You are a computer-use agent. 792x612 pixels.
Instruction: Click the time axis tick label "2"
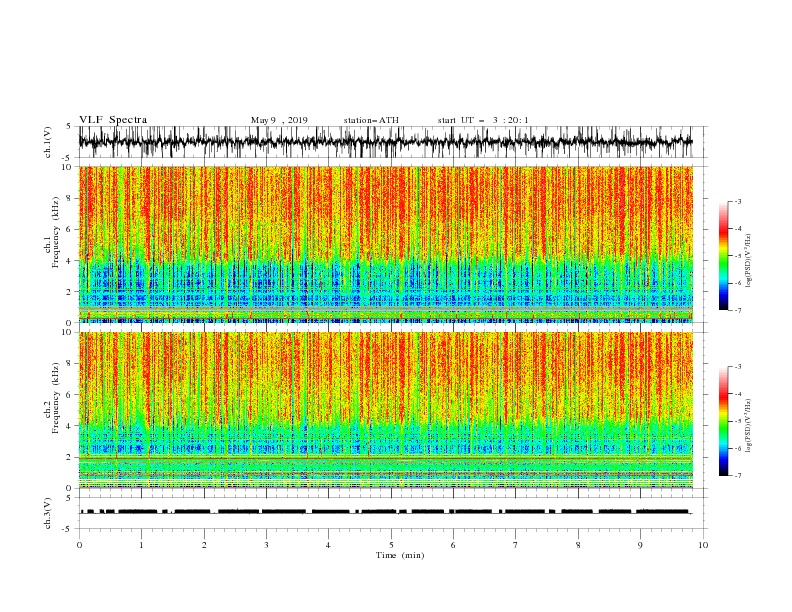click(x=204, y=545)
